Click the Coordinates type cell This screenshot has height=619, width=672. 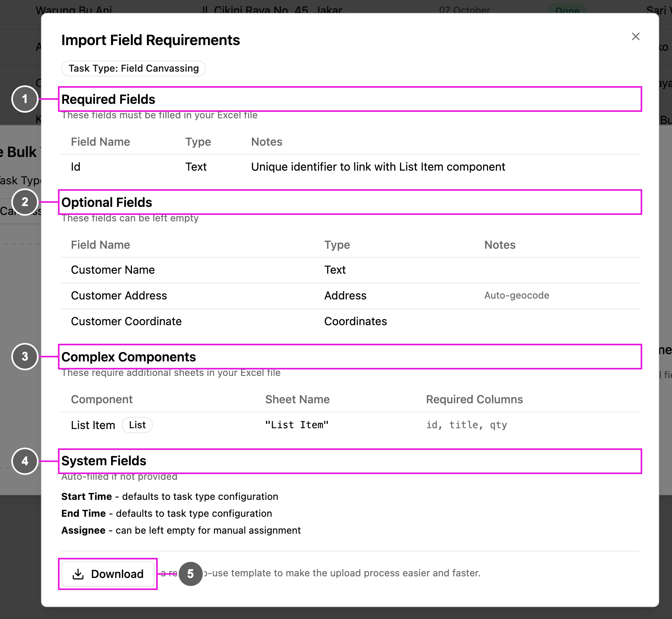(x=356, y=321)
